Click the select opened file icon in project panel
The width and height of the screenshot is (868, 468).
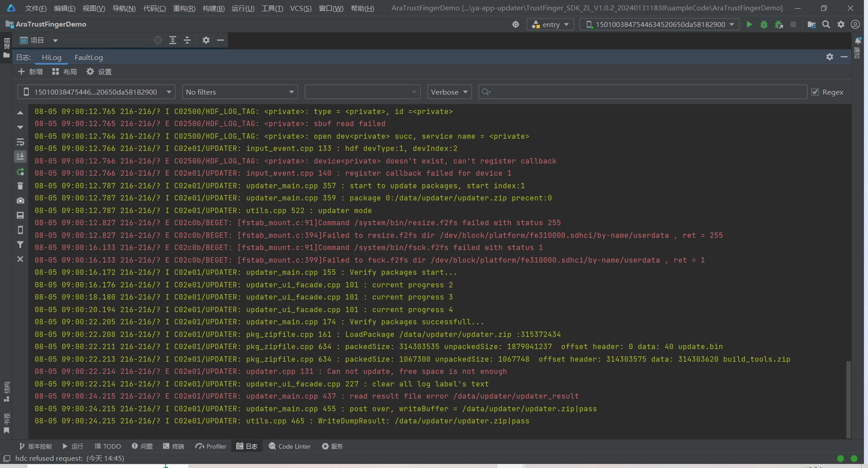pyautogui.click(x=158, y=40)
